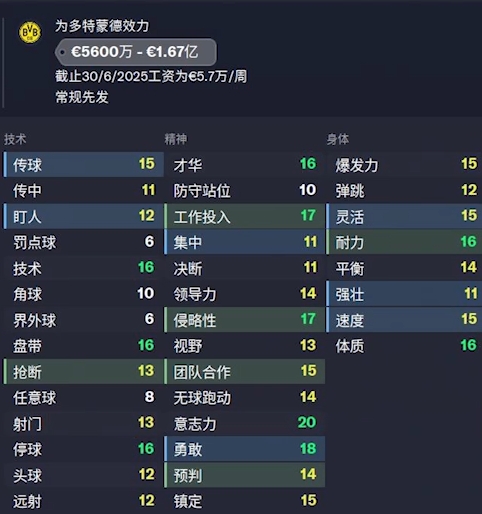Select the 勇敢 attribute row
Screen dimensions: 482x514
click(244, 449)
